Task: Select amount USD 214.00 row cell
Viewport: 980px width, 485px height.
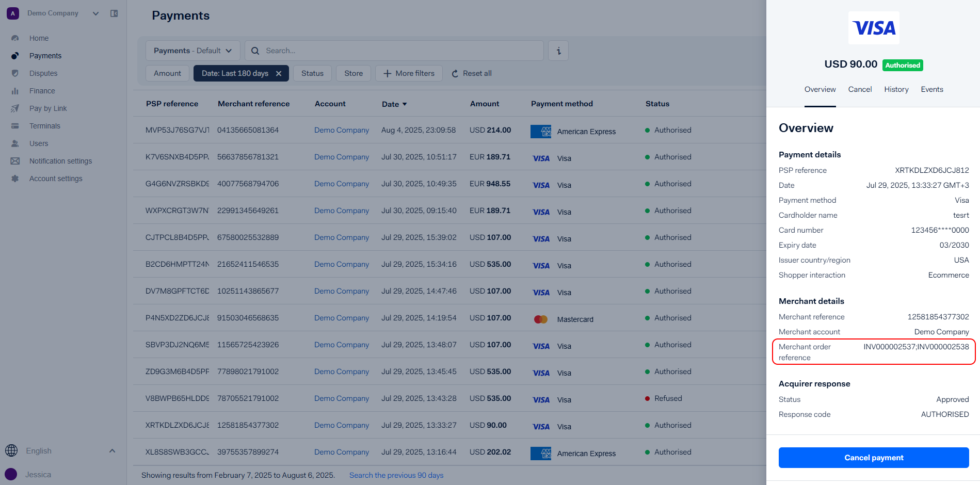Action: (x=490, y=130)
